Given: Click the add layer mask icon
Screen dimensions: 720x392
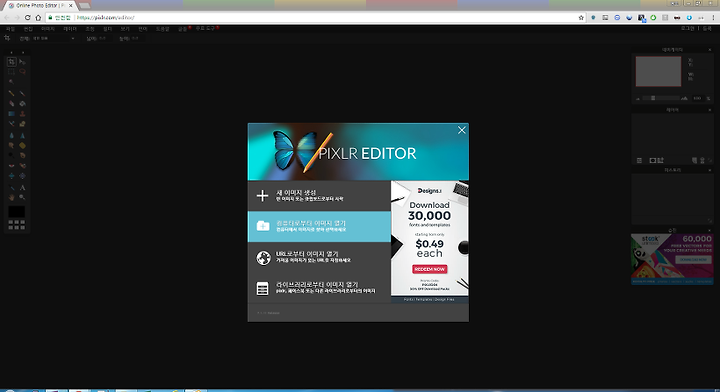Looking at the screenshot, I should (x=652, y=160).
